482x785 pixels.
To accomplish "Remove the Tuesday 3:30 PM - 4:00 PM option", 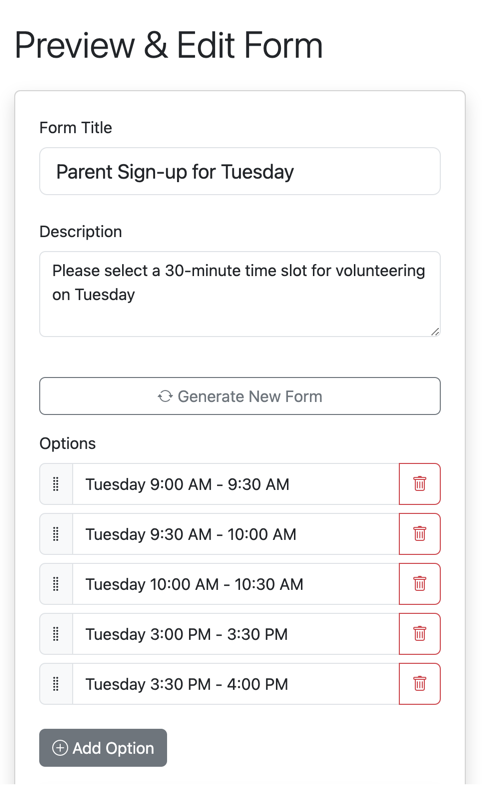I will pos(419,684).
